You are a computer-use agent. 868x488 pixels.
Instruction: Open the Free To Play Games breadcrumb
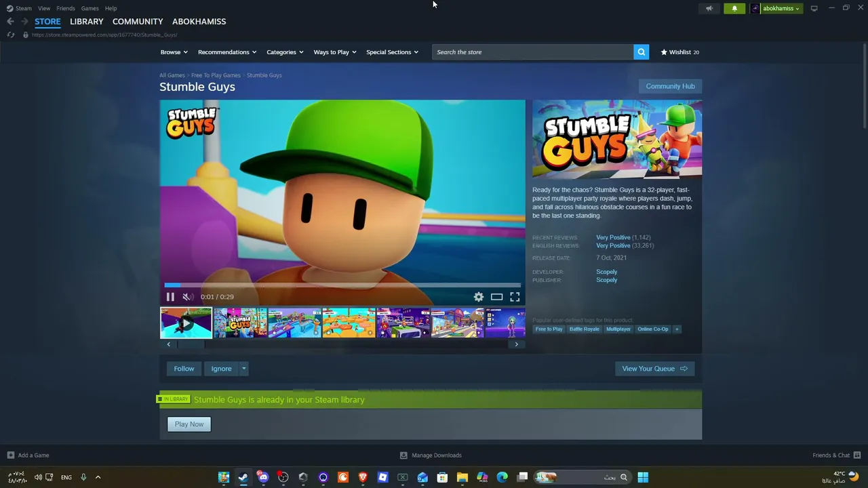(216, 75)
